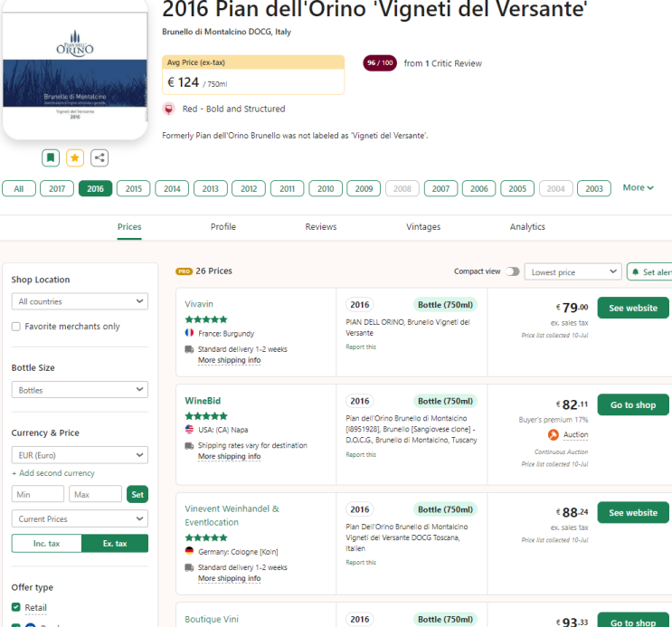Select the Inc. tax price option
The image size is (672, 627).
click(x=46, y=543)
